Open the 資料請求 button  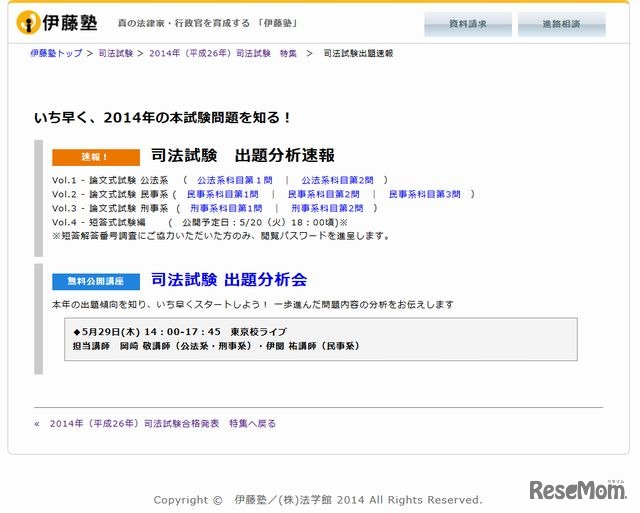468,24
